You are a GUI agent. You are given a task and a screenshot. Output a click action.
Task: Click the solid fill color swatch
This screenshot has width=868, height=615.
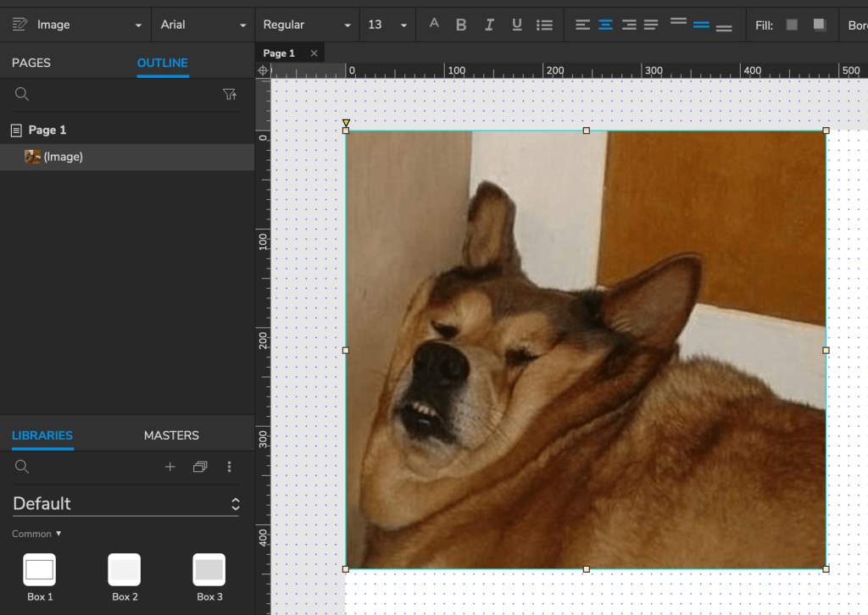click(x=792, y=25)
